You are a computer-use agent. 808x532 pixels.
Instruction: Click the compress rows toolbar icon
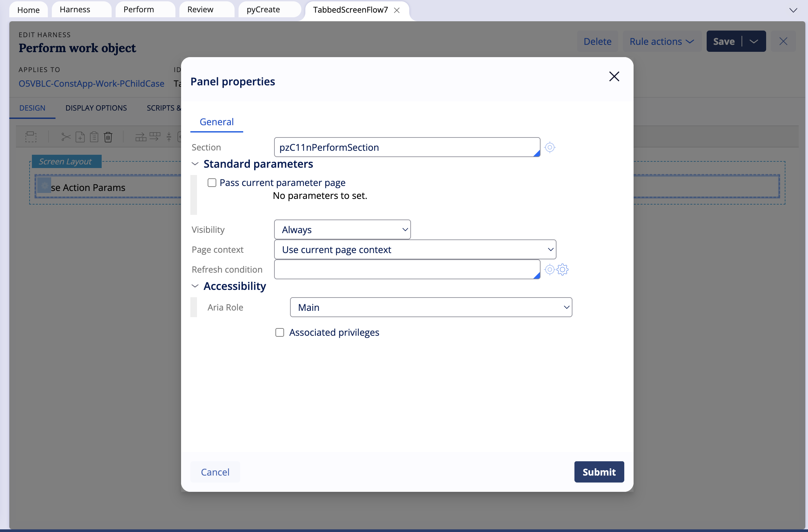tap(169, 137)
